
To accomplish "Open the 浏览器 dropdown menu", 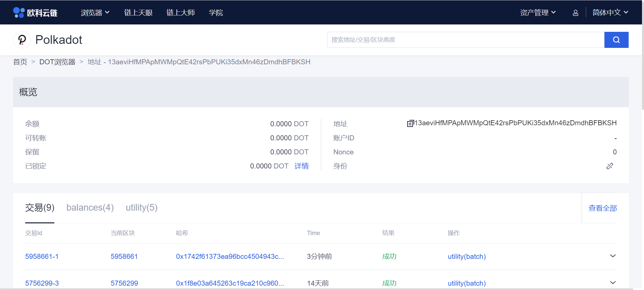I will (x=95, y=13).
